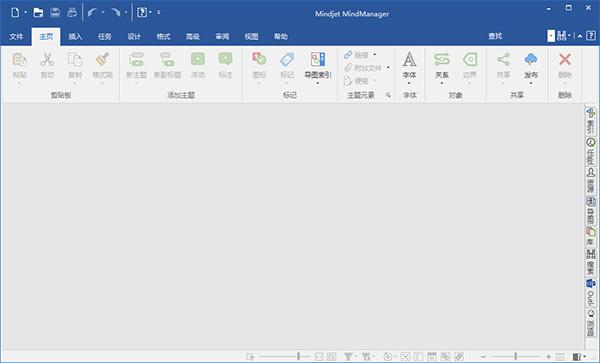This screenshot has height=363, width=600.
Task: Open the 索引 (Index) side panel tab
Action: (x=591, y=121)
